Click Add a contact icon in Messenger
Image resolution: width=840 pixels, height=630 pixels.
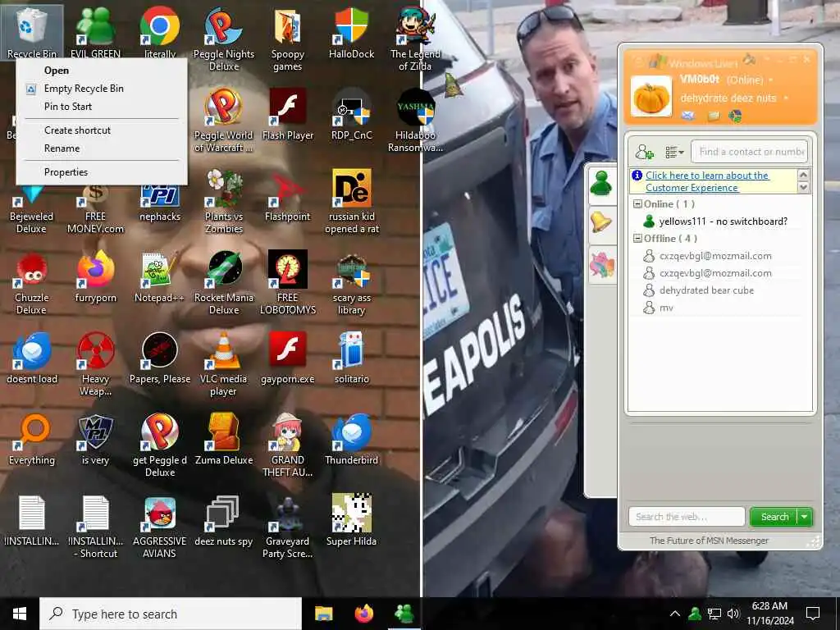point(645,152)
